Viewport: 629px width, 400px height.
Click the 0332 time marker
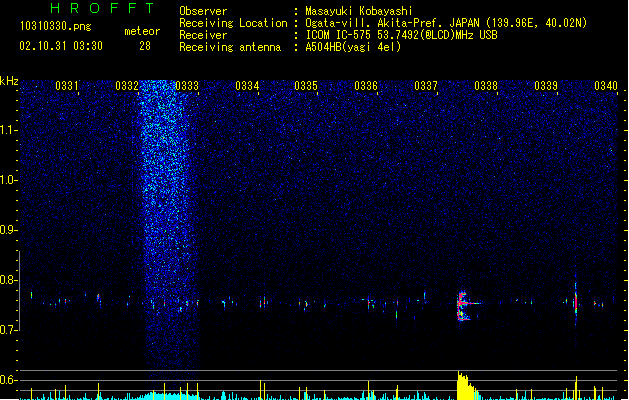click(x=127, y=86)
